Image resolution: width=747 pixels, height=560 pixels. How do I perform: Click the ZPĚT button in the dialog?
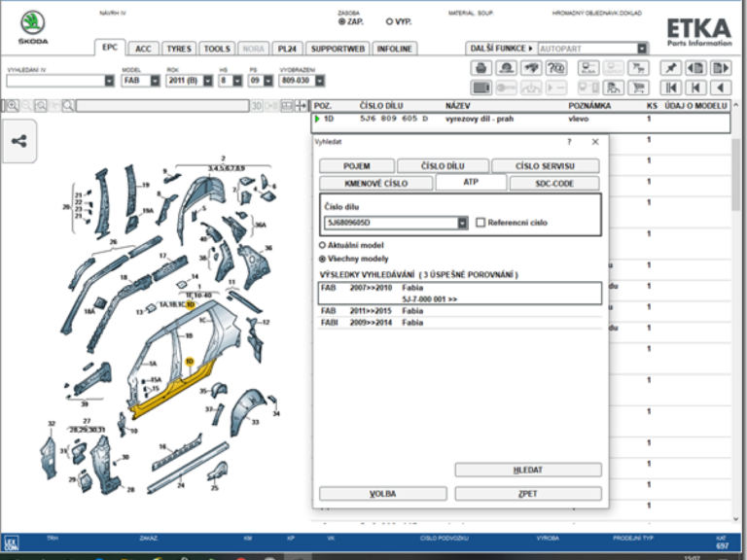click(x=528, y=493)
